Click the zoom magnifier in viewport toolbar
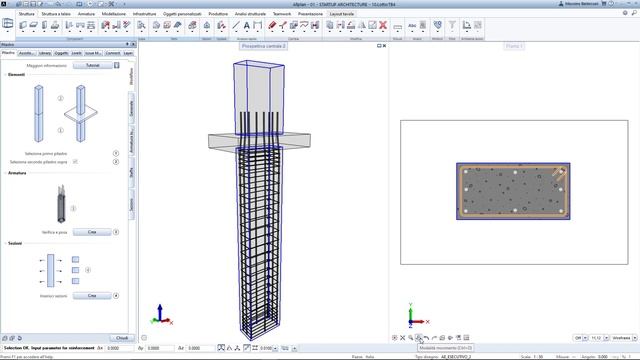Viewport: 640px width, 360px height. 411,338
